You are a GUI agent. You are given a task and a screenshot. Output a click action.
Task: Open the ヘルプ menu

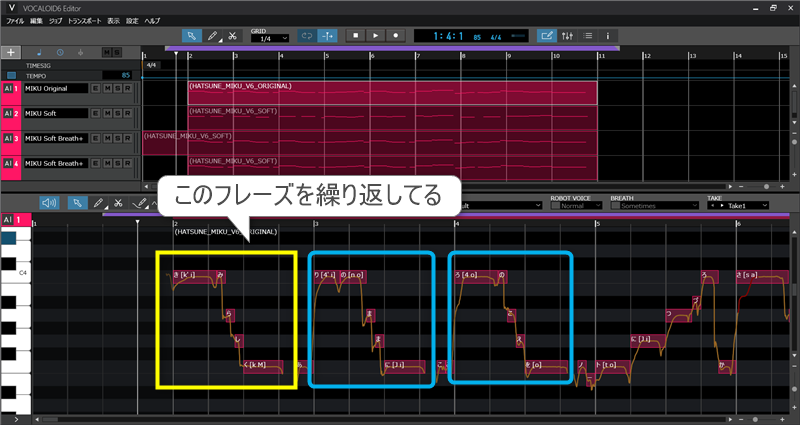(x=152, y=21)
